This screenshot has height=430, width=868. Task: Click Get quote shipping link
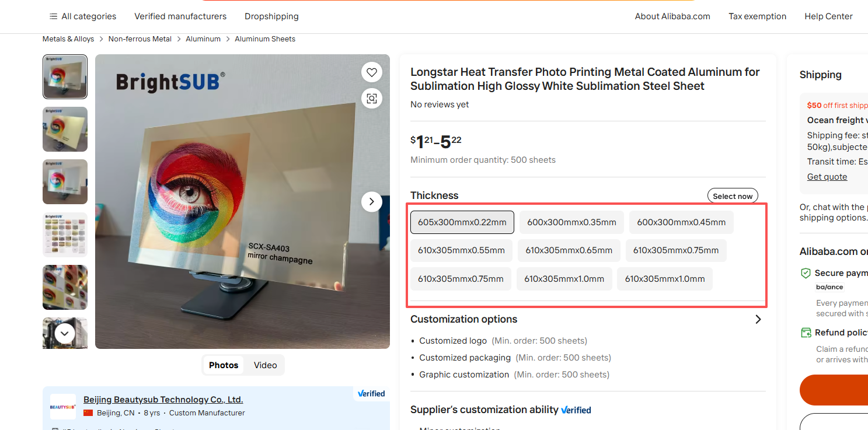827,177
